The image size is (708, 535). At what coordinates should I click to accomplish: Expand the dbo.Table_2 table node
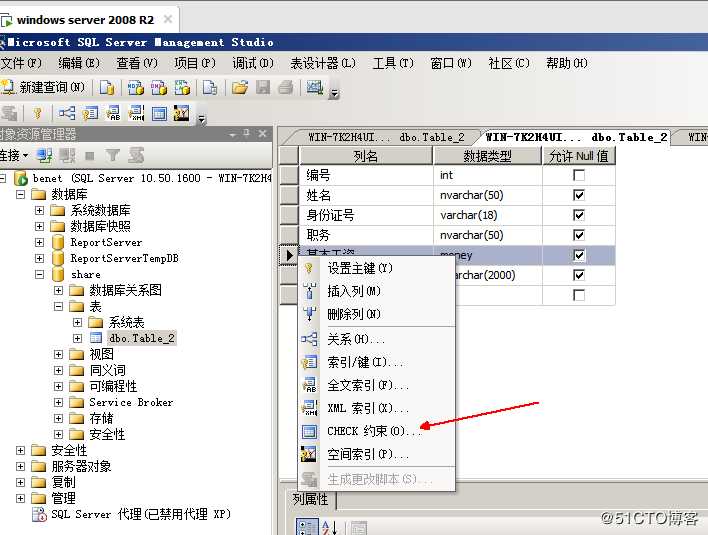[x=77, y=338]
